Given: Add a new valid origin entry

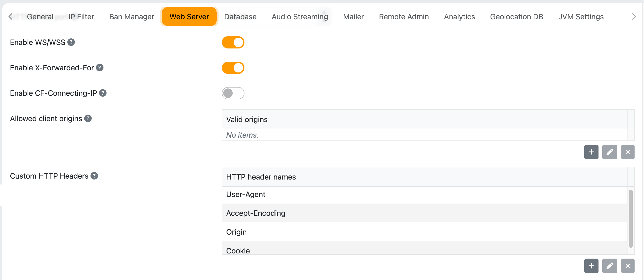Looking at the screenshot, I should tap(591, 152).
